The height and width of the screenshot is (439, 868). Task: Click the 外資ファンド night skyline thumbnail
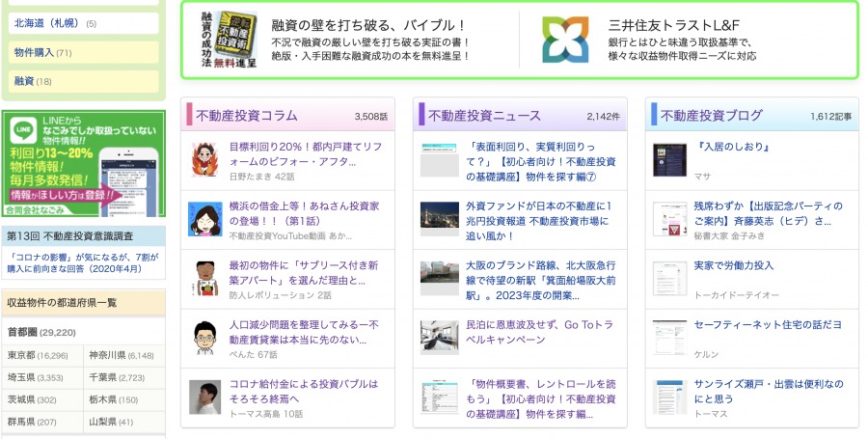click(440, 219)
